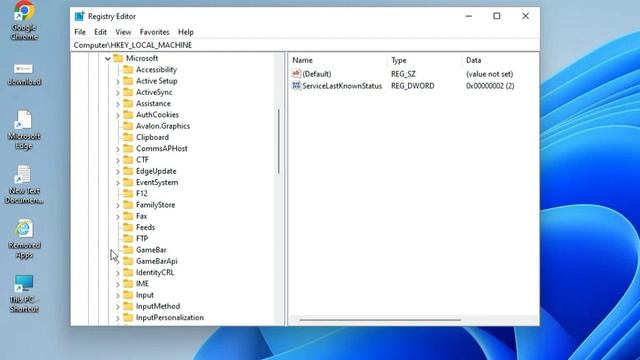Open the This PC shortcut icon
This screenshot has width=640, height=360.
click(x=24, y=293)
